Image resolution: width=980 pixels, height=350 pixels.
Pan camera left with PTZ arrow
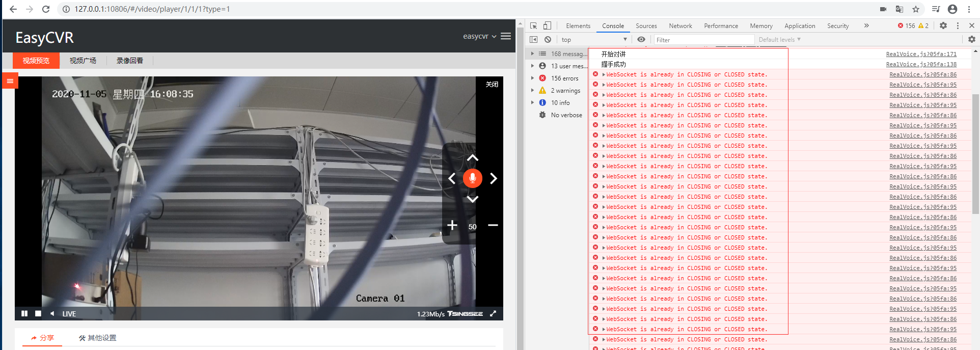pos(452,178)
